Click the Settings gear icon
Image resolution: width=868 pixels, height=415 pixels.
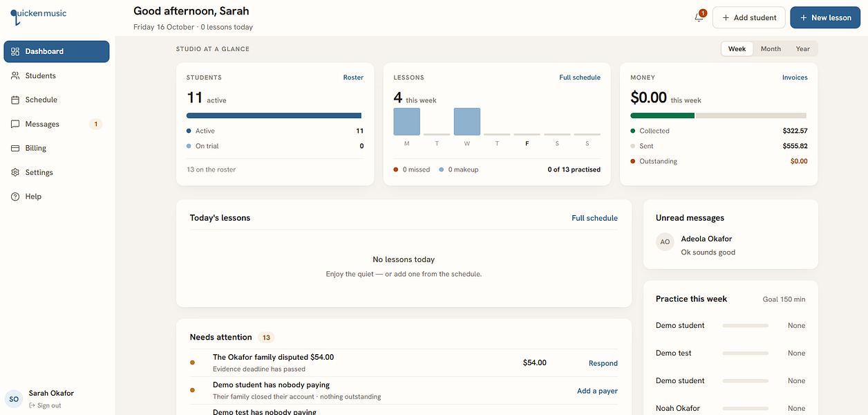click(x=15, y=173)
